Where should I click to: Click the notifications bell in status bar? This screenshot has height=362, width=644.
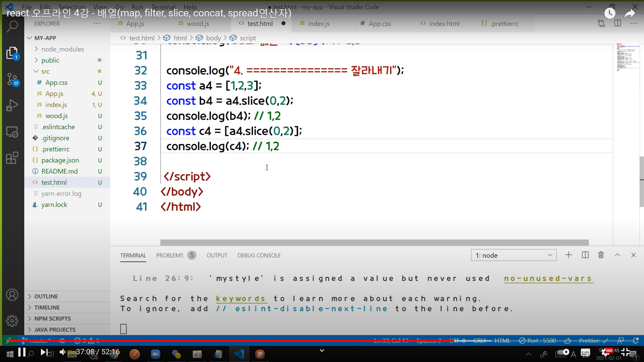(x=636, y=341)
